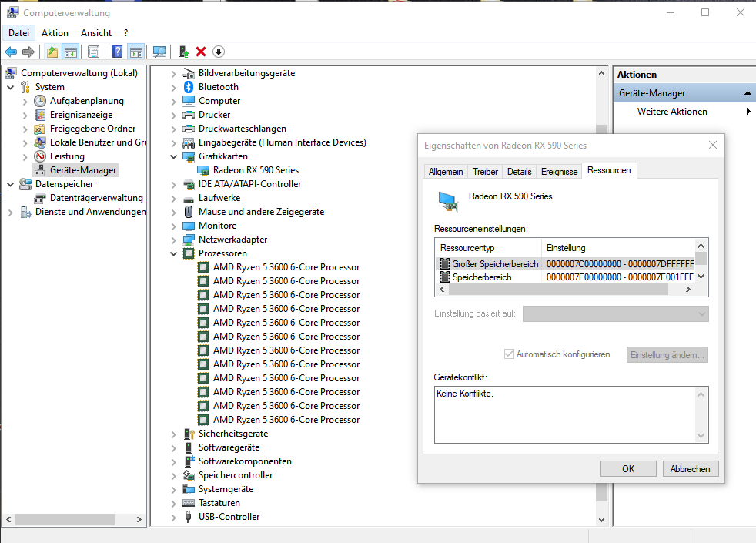Switch to the Treiber tab
The height and width of the screenshot is (543, 756).
pyautogui.click(x=485, y=172)
